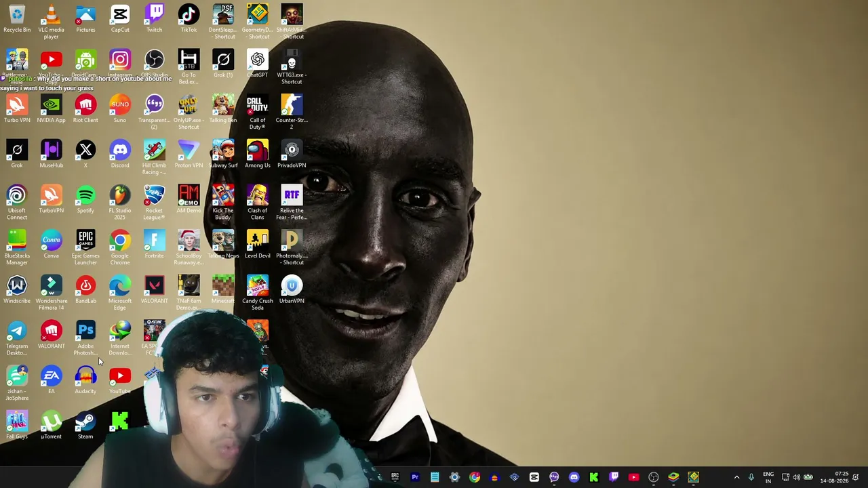The image size is (868, 488).
Task: Select the Telegram Desktop icon
Action: point(17,338)
